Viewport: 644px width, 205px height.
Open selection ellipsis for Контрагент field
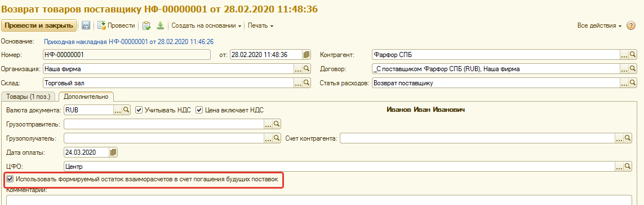[x=624, y=55]
